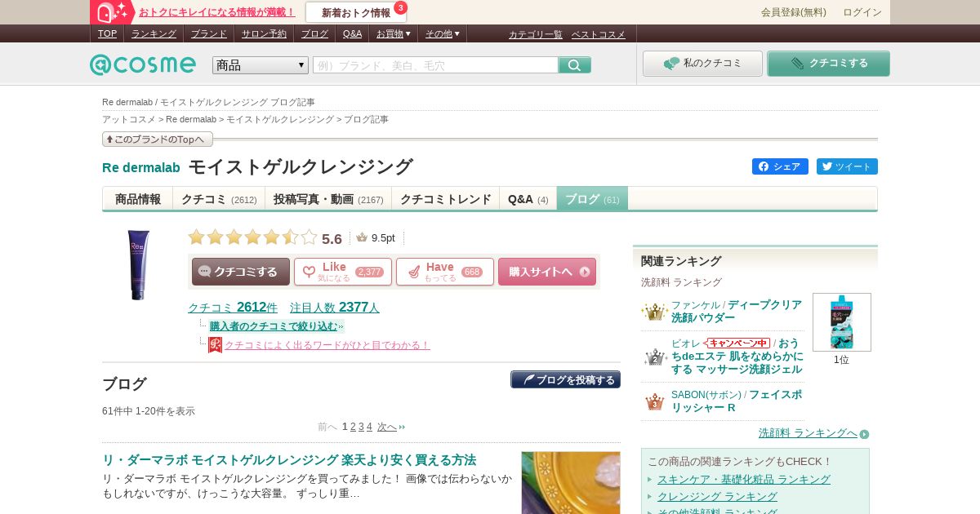This screenshot has width=980, height=514.
Task: Tweet the page with the ツイート button
Action: point(847,166)
